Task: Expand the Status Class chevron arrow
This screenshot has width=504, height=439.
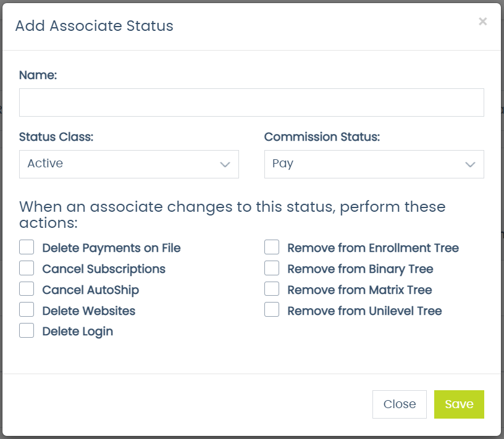Action: click(x=225, y=164)
